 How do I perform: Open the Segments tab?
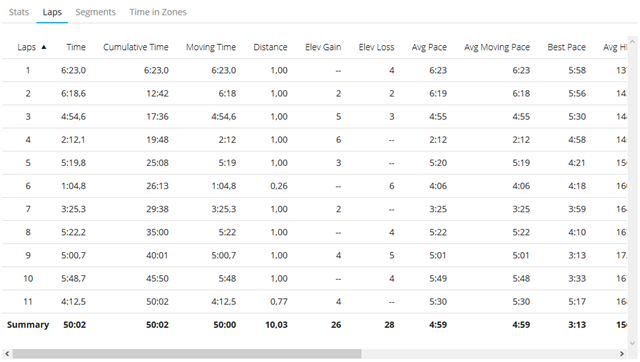click(96, 12)
